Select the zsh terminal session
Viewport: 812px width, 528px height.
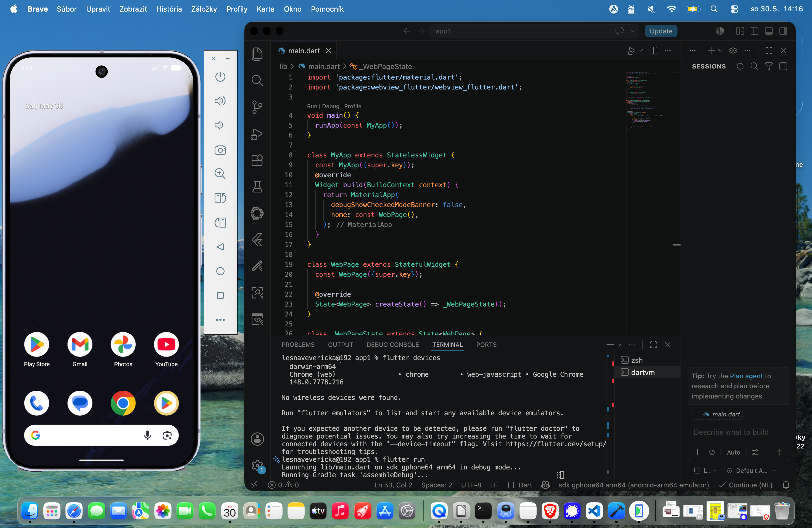(648, 360)
